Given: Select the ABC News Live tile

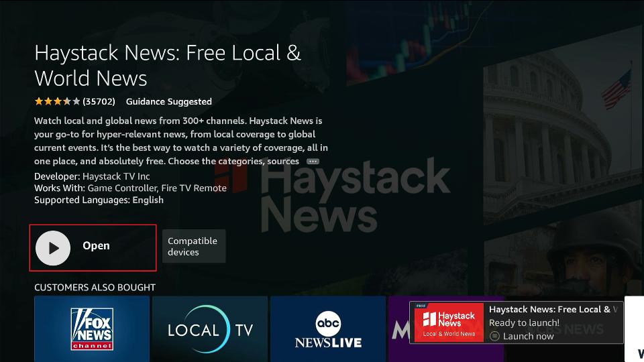Looking at the screenshot, I should [x=328, y=329].
